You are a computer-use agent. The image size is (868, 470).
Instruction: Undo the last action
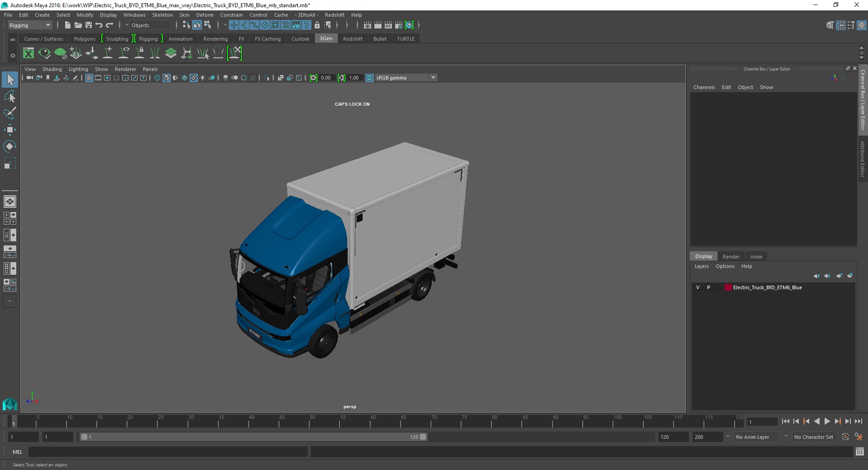[99, 25]
